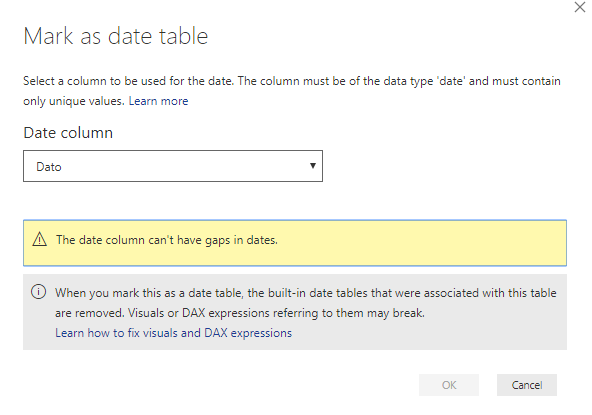The width and height of the screenshot is (592, 415).
Task: Click the circled info icon
Action: [x=39, y=292]
